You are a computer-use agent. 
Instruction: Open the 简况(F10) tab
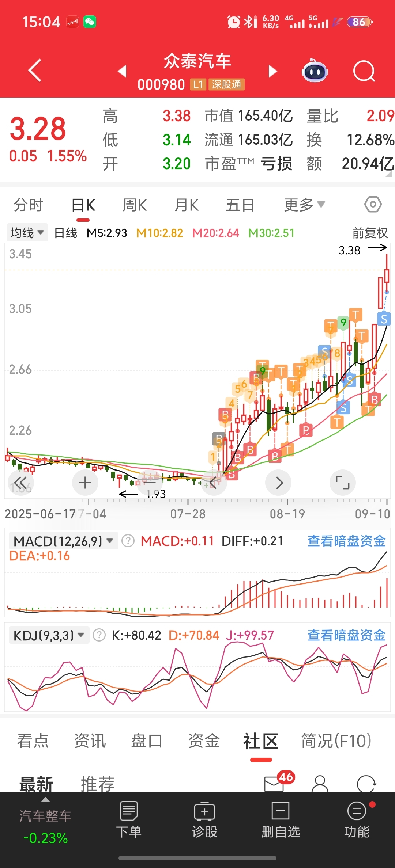tap(336, 741)
